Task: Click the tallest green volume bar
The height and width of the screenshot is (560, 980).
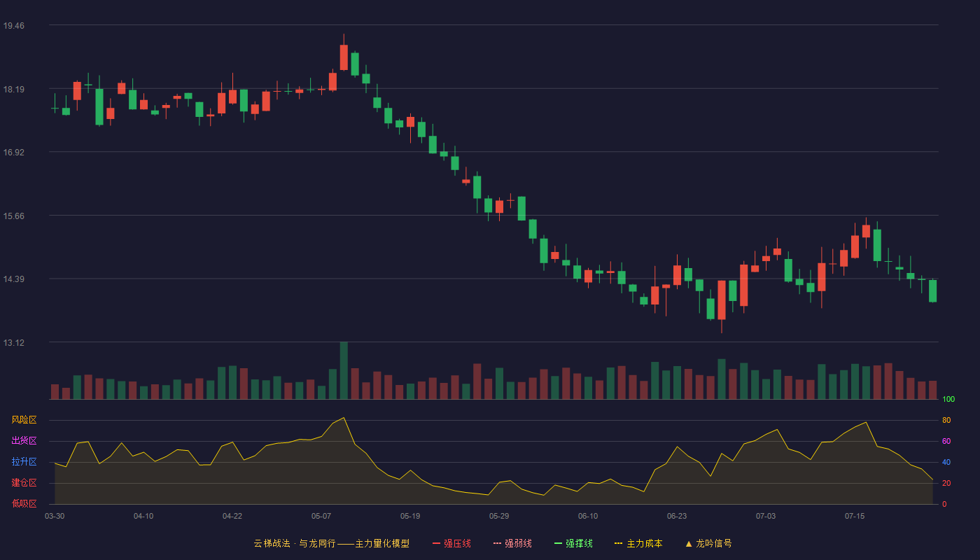Action: (x=344, y=370)
